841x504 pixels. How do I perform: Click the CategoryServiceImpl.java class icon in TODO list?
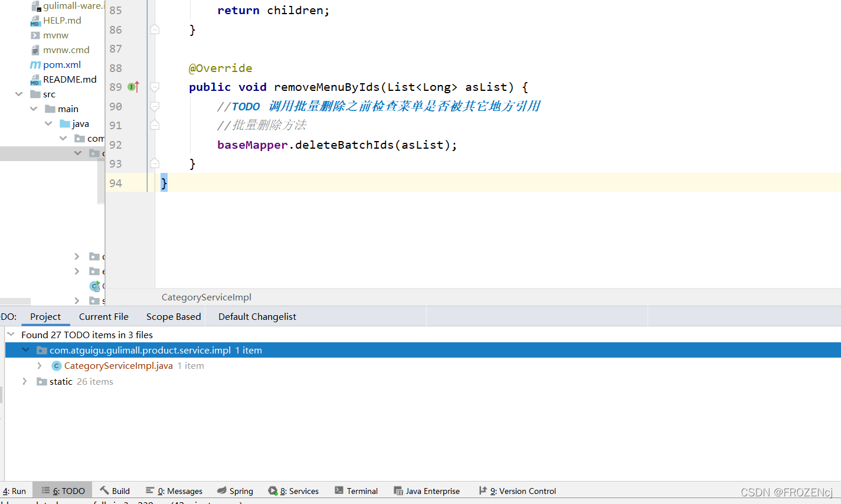coord(57,366)
